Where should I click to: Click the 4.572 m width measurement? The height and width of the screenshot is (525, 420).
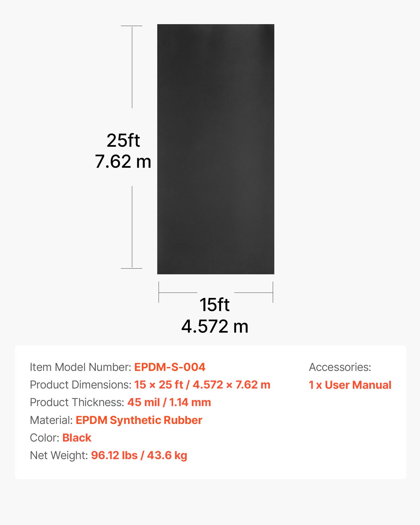coord(215,326)
